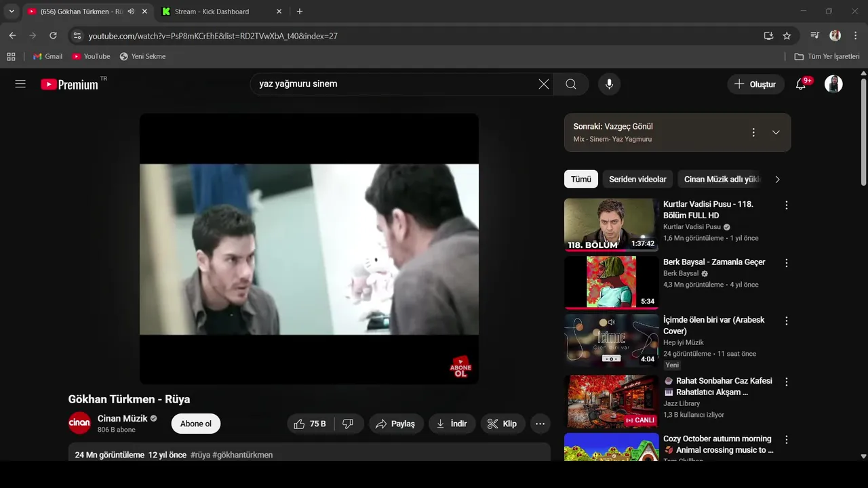
Task: Open Kurtlar Vadisi Pusu 118. Bölüm thumbnail
Action: pyautogui.click(x=611, y=224)
